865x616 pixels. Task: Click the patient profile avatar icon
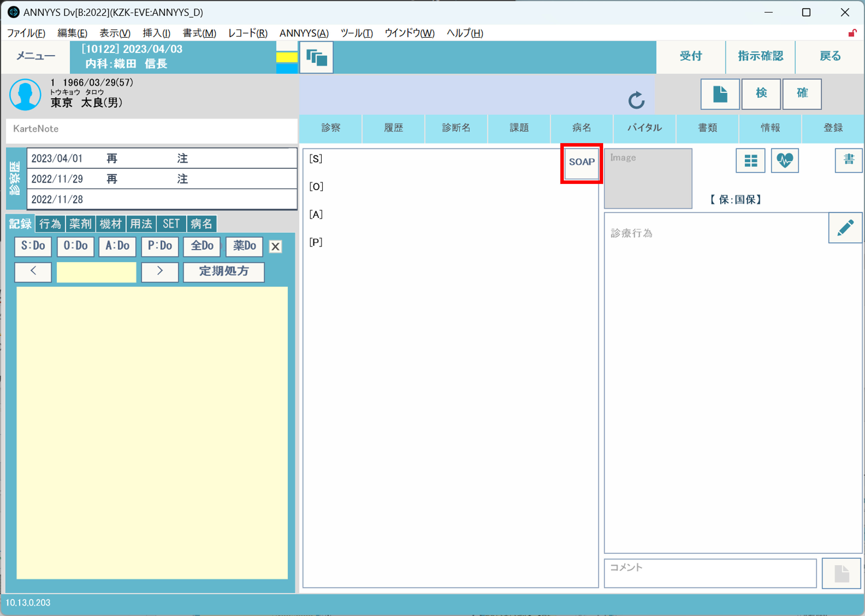click(x=25, y=95)
